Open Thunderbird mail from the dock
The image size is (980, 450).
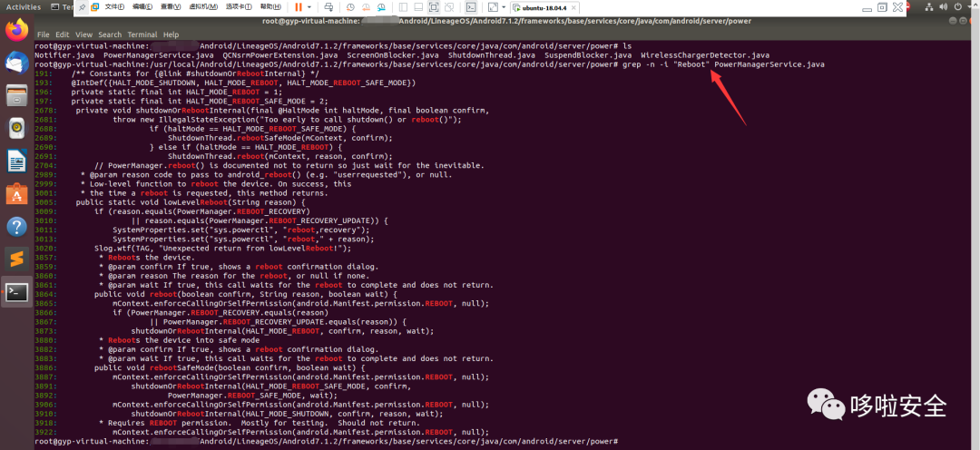[17, 64]
